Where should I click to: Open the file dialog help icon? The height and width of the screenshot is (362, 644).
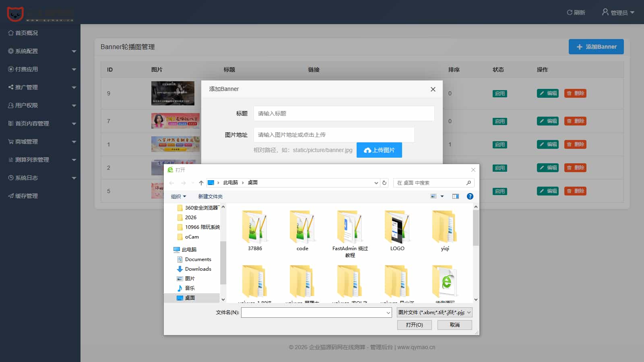click(x=470, y=196)
